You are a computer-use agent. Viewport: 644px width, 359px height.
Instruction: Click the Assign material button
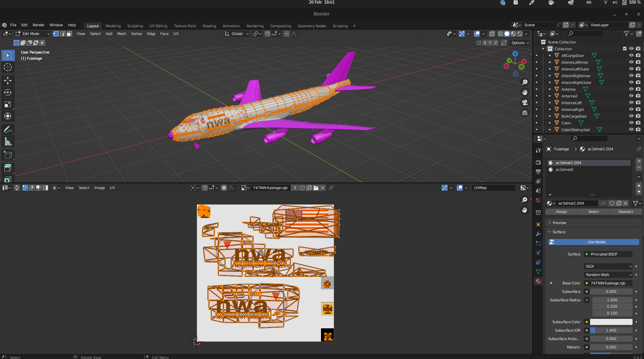561,211
